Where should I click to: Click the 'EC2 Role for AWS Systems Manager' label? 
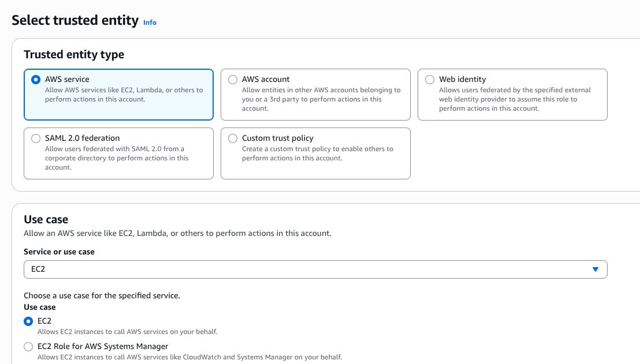[x=103, y=346]
